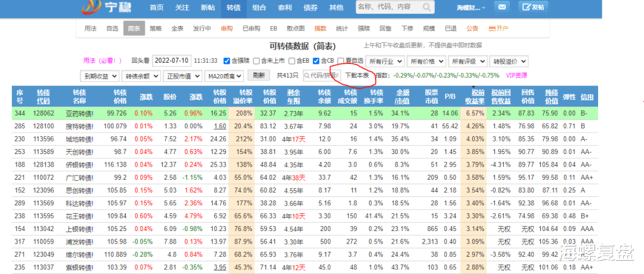Screen dimensions: 644x274
Task: Sort by the 转债代码 column header
Action: (x=43, y=97)
